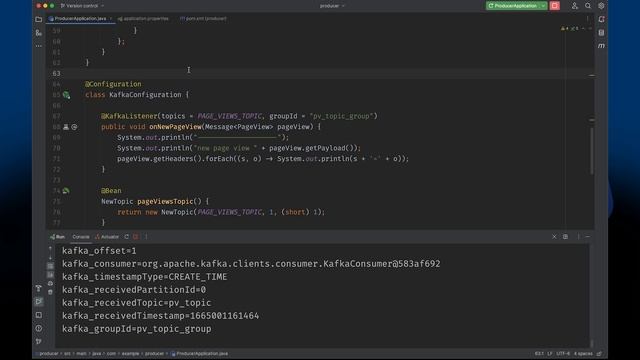Hide the Run tool window with minimize dash
The width and height of the screenshot is (640, 360).
click(x=588, y=237)
